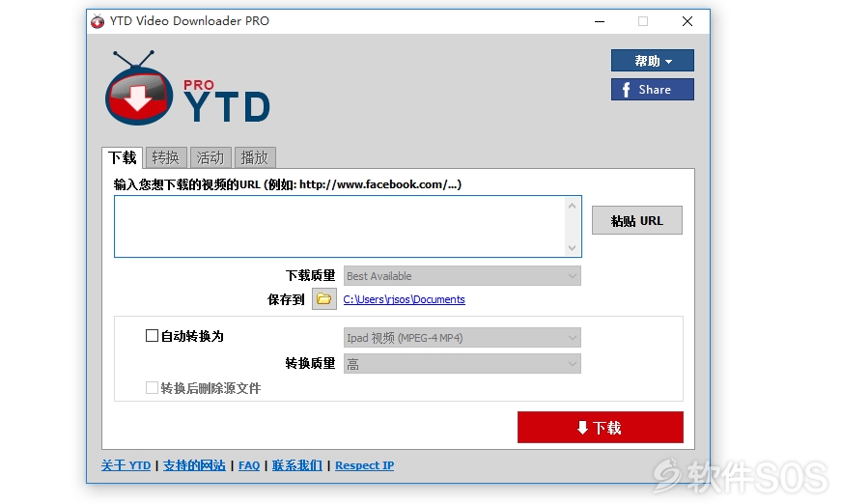
Task: Enable the 自动转换为 checkbox
Action: click(152, 336)
